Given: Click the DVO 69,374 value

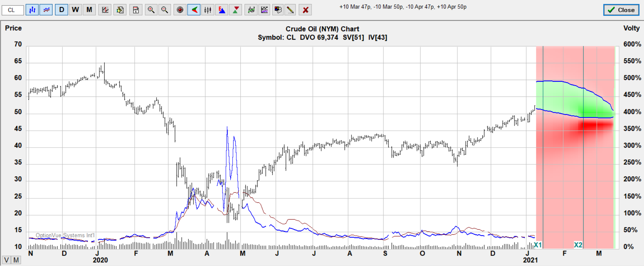Looking at the screenshot, I should pos(319,37).
